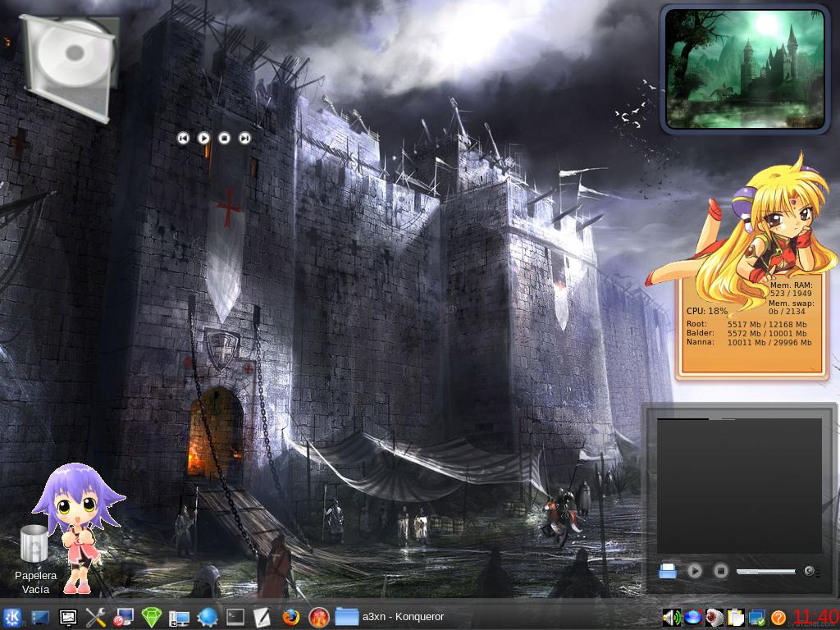Click the blue globe gear icon
Screen dimensions: 840x630
pyautogui.click(x=208, y=617)
